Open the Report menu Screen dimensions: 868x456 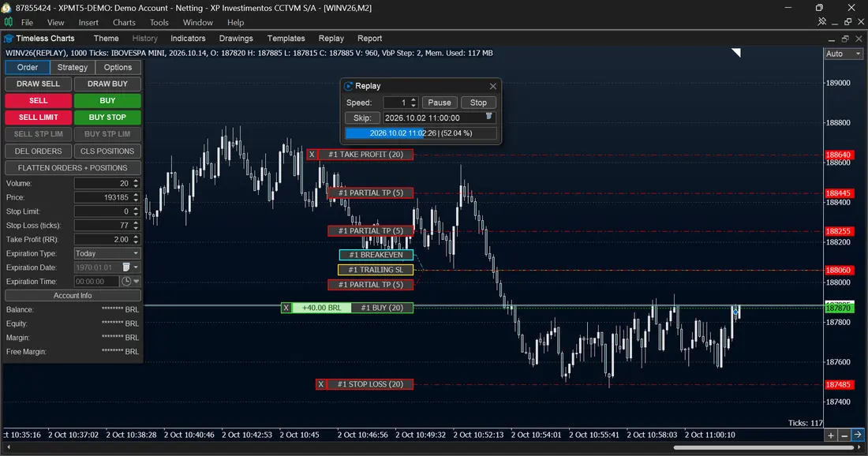[370, 38]
